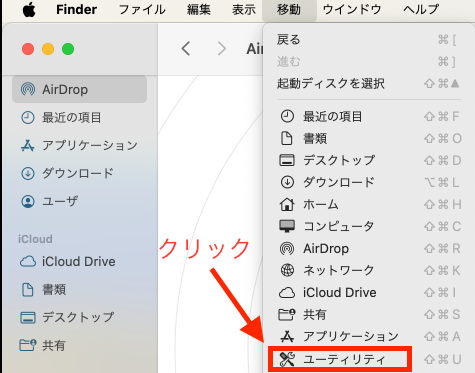Open iCloud Drive cloud icon in sidebar
Viewport: 475px width, 373px height.
(28, 261)
